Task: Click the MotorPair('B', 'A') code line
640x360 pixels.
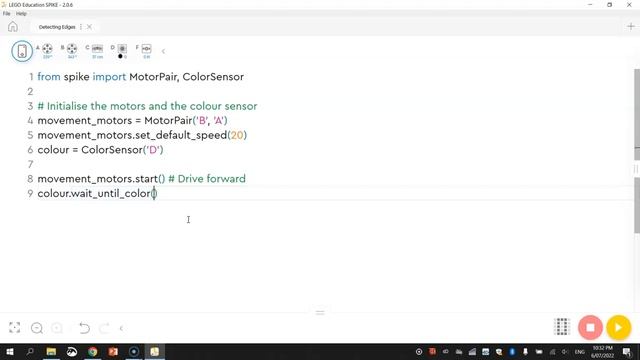Action: pos(132,121)
